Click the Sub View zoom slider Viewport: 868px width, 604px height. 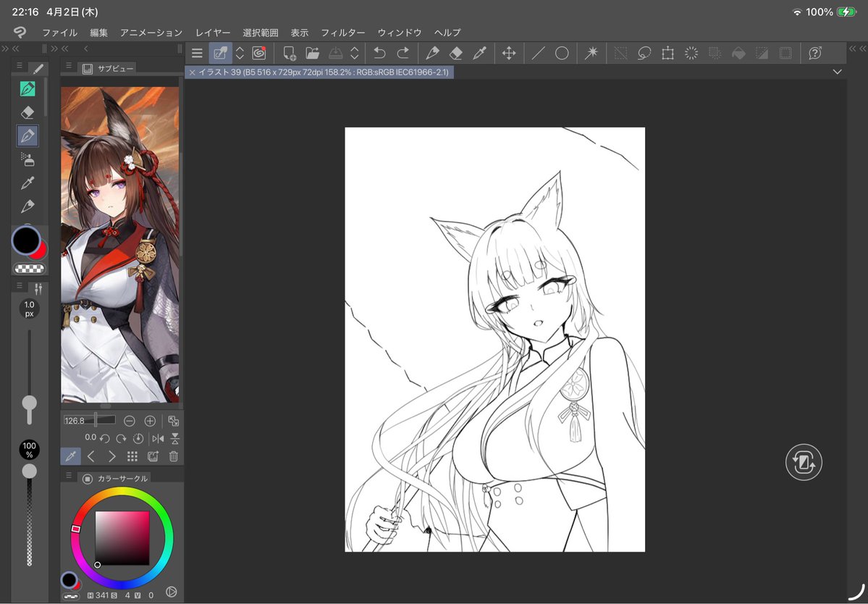[x=90, y=420]
